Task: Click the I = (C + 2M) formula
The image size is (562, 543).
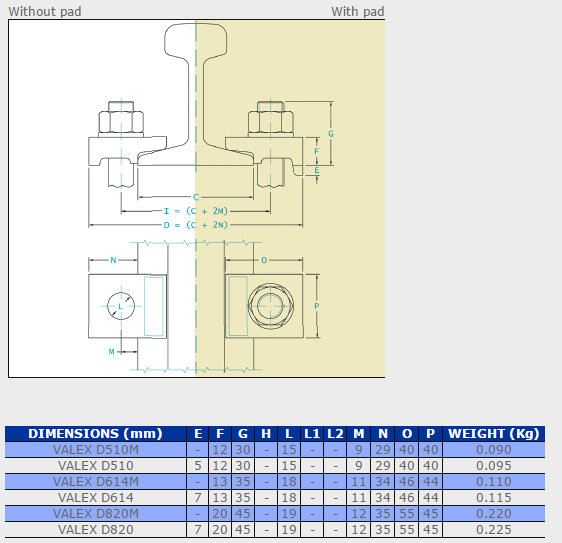Action: 196,211
